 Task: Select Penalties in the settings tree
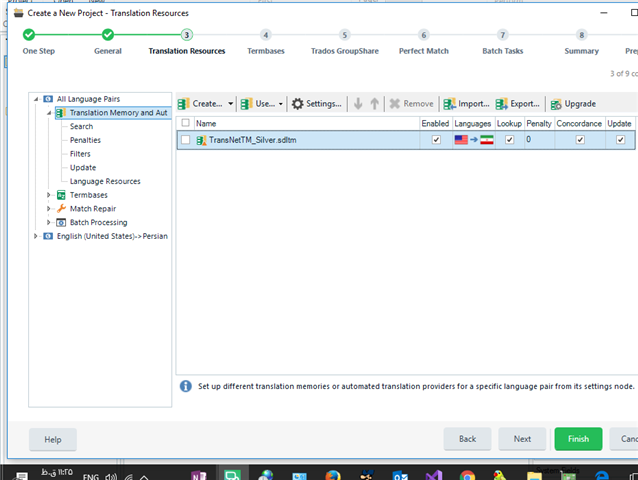(x=85, y=140)
